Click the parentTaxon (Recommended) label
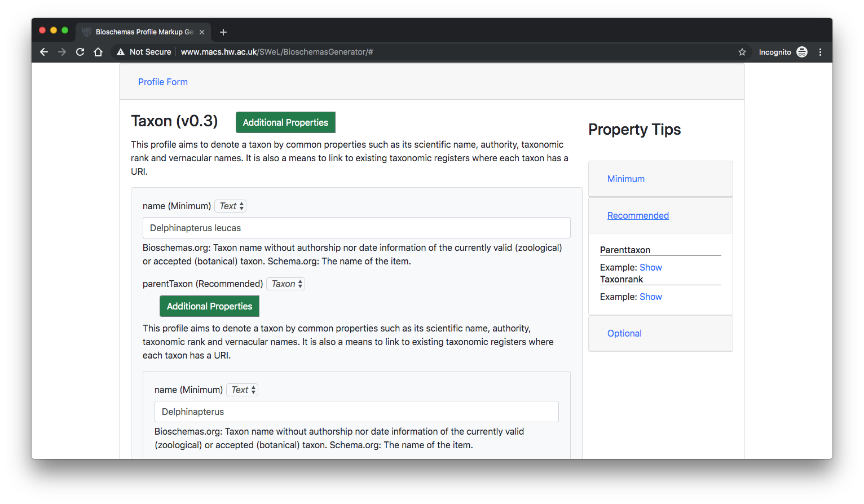Viewport: 864px width, 504px height. (203, 284)
